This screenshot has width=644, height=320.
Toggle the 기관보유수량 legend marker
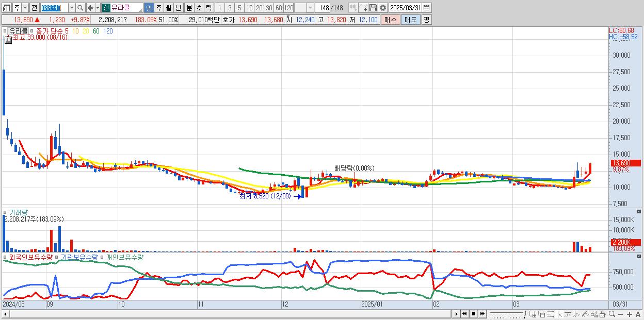pos(57,257)
